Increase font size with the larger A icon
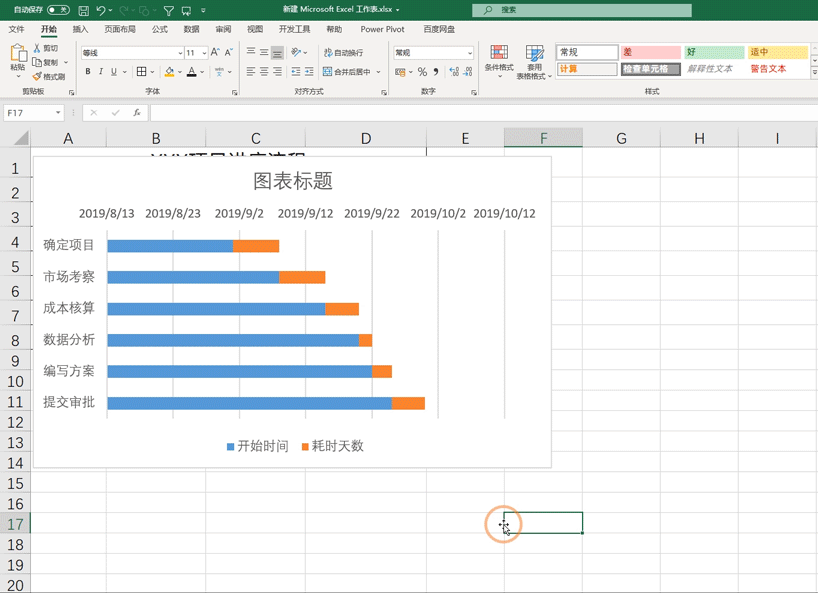The height and width of the screenshot is (593, 818). pos(215,52)
